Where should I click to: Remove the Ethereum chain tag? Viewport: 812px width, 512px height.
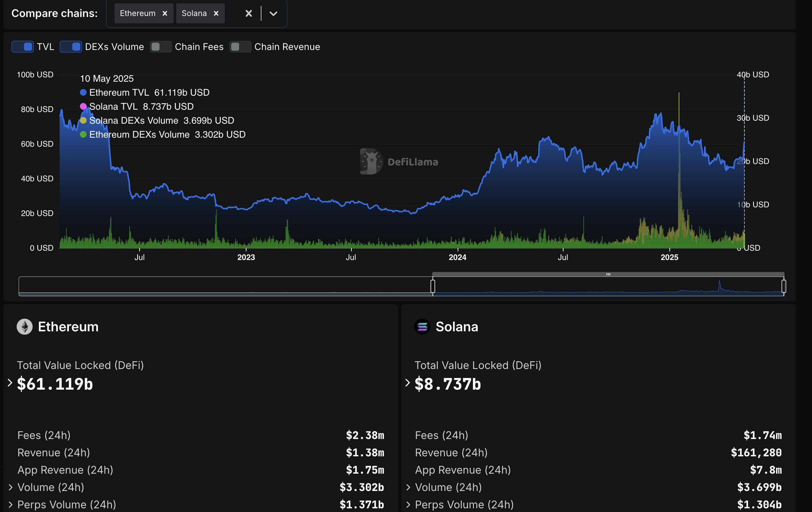click(165, 13)
